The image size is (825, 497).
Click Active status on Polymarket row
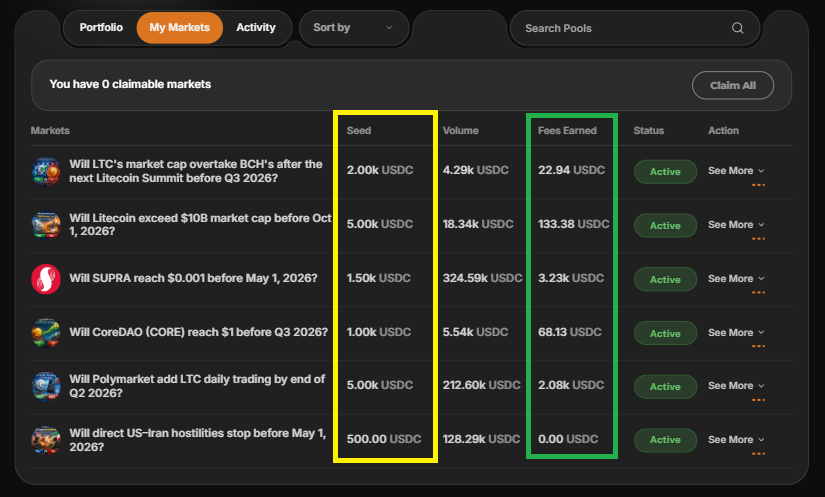point(665,387)
